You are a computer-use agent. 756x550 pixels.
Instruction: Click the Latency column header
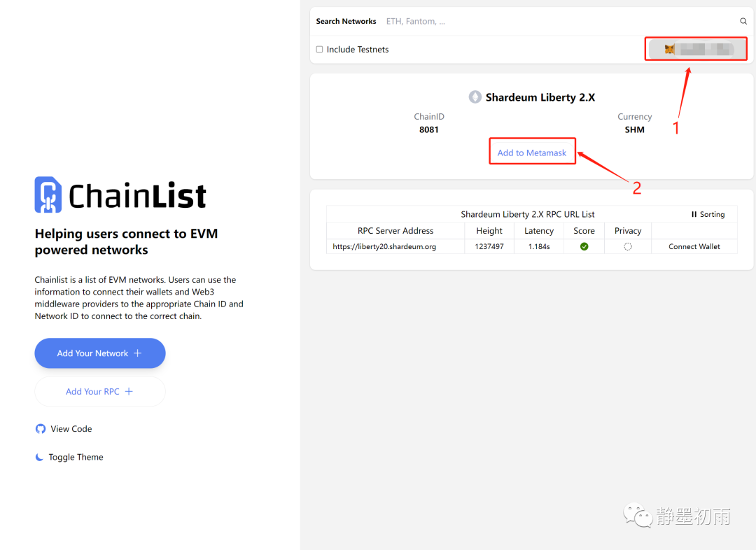539,231
